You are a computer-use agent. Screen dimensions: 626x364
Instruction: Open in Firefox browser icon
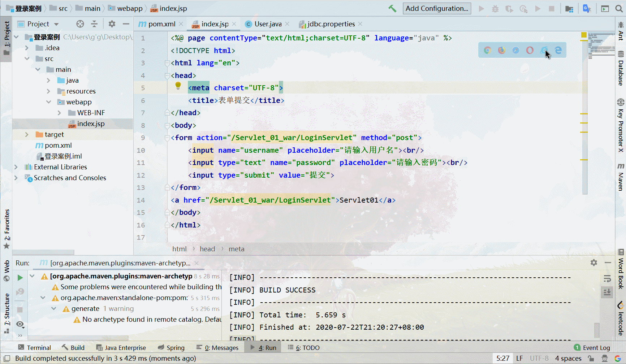[x=501, y=50]
